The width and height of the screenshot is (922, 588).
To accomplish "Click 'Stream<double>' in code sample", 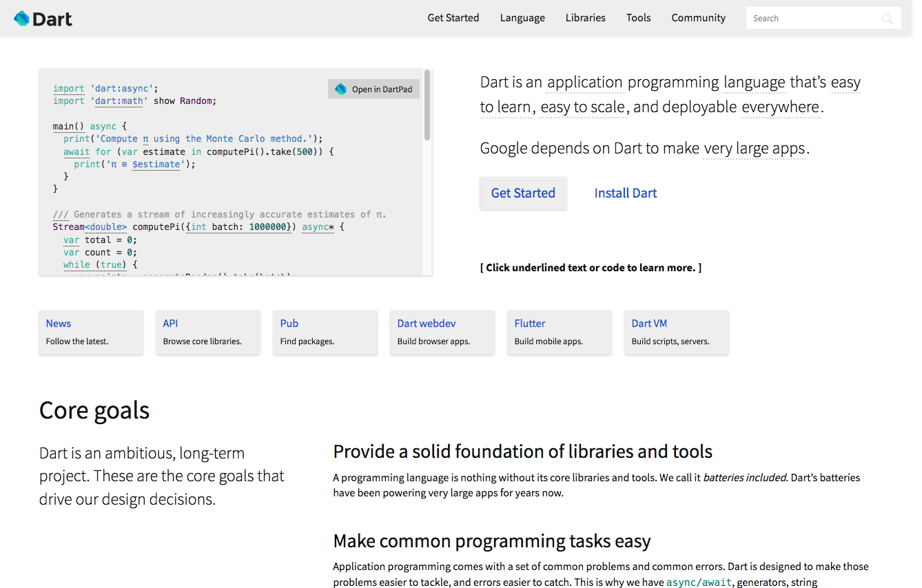I will click(90, 227).
